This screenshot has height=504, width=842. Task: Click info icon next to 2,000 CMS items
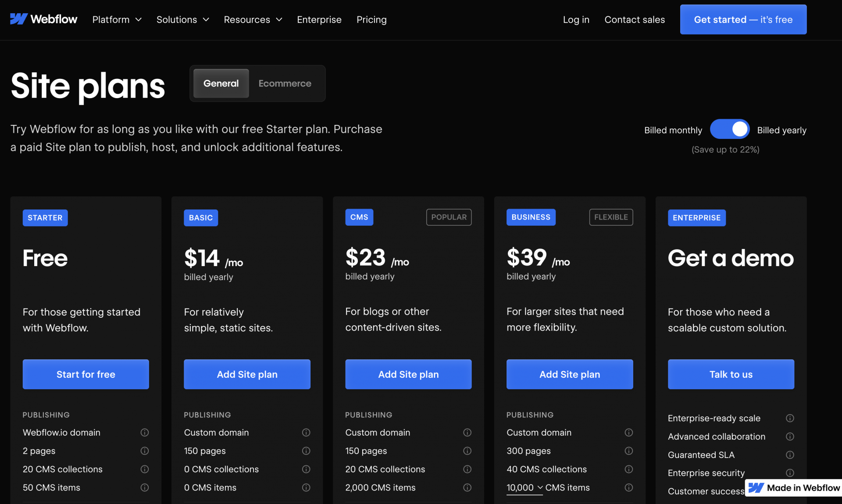[x=467, y=487]
